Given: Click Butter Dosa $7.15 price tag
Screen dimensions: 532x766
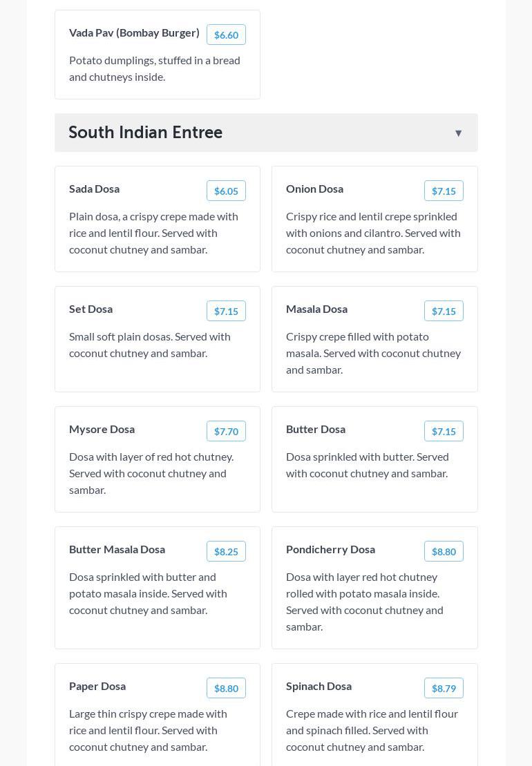Looking at the screenshot, I should (444, 432).
